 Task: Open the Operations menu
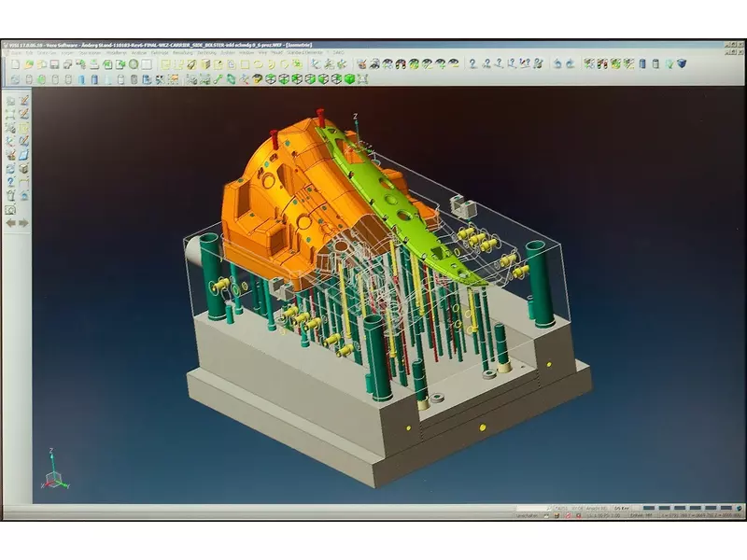point(90,53)
